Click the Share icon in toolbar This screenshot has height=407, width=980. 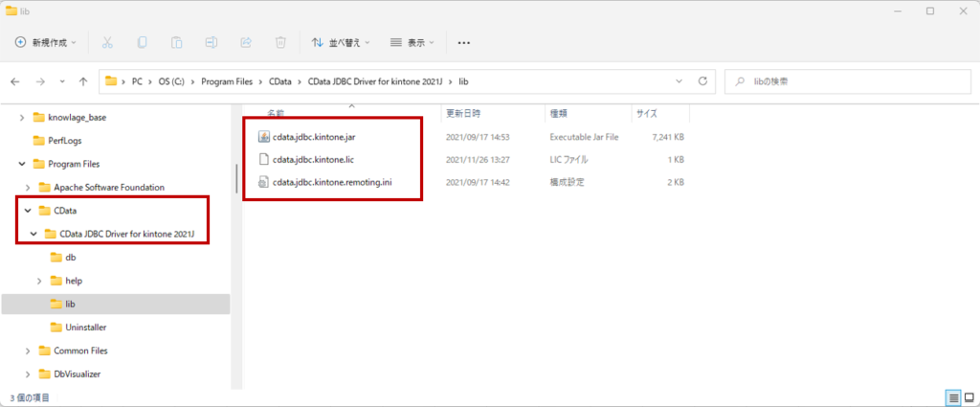[x=246, y=42]
